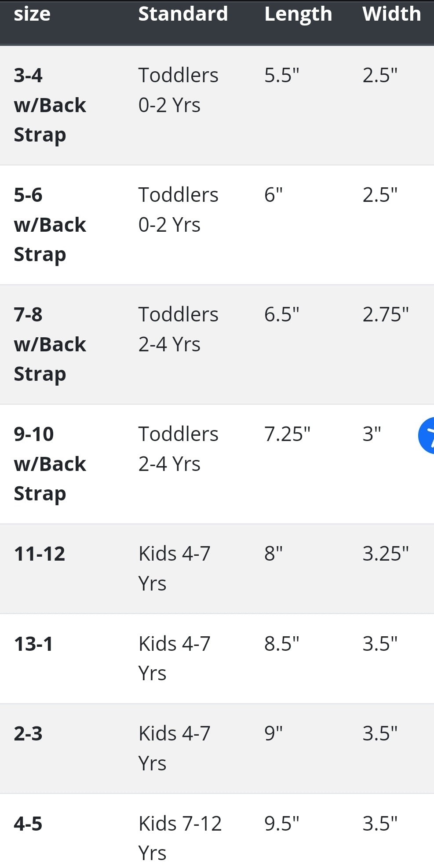Select the "9-10 w/Back Strap" size cell
The height and width of the screenshot is (868, 434).
pos(50,464)
